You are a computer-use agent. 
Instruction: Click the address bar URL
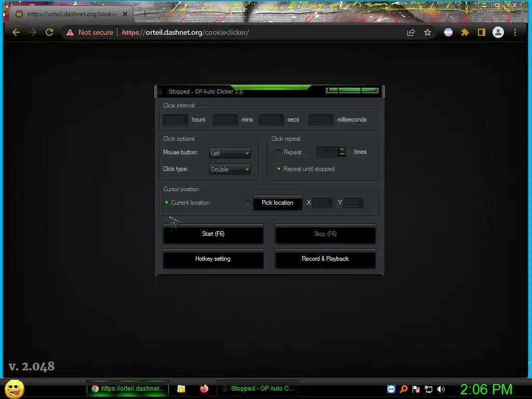(185, 32)
